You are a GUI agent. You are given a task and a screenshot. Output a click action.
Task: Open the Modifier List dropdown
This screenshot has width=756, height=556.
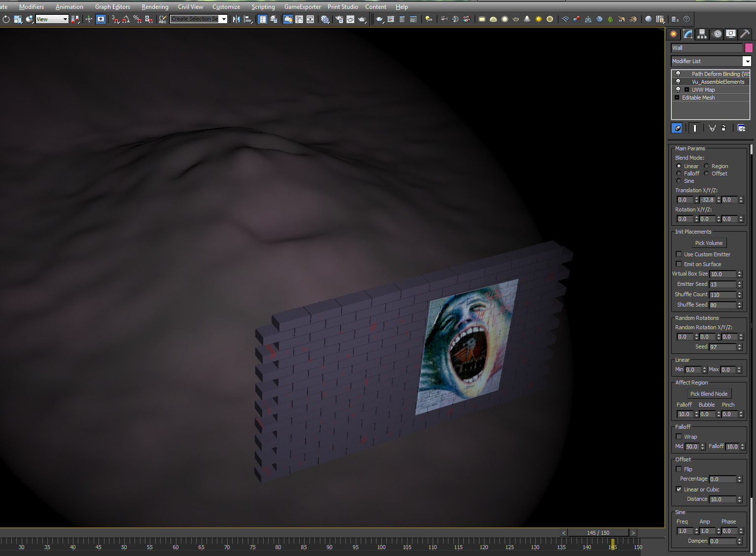click(x=747, y=61)
